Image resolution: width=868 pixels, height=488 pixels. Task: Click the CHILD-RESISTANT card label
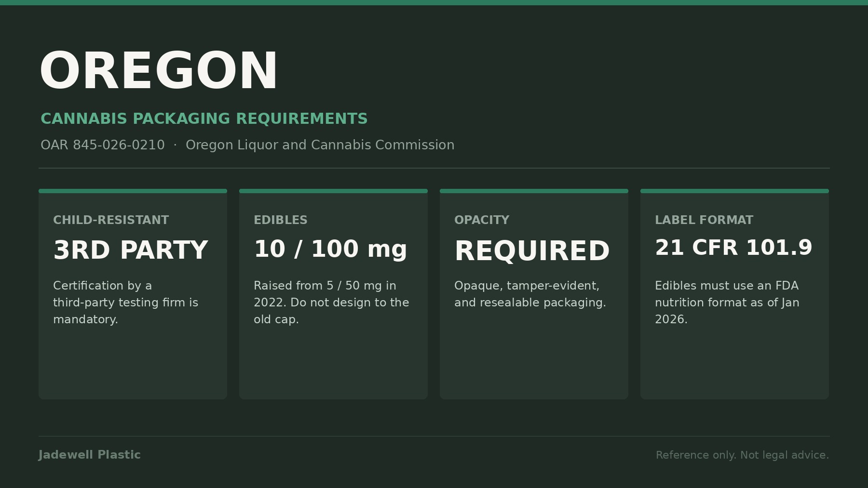click(111, 220)
